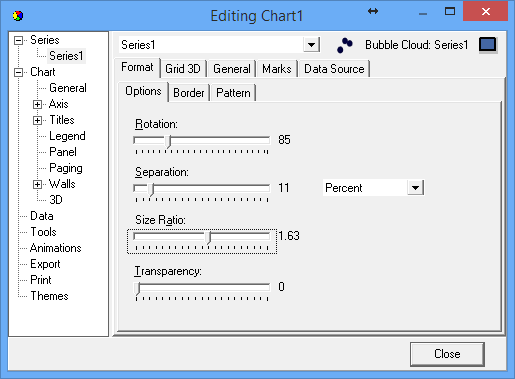This screenshot has width=515, height=379.
Task: Click the Transparency value 0
Action: pyautogui.click(x=281, y=287)
